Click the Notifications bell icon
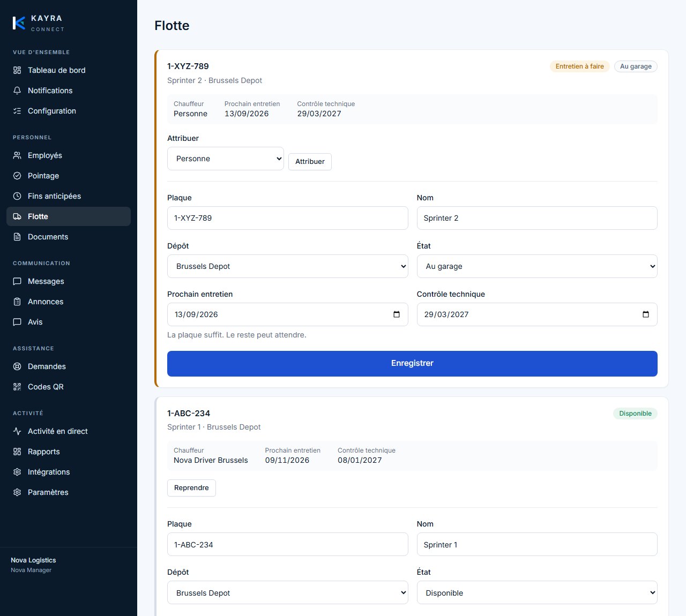686x616 pixels. click(17, 91)
